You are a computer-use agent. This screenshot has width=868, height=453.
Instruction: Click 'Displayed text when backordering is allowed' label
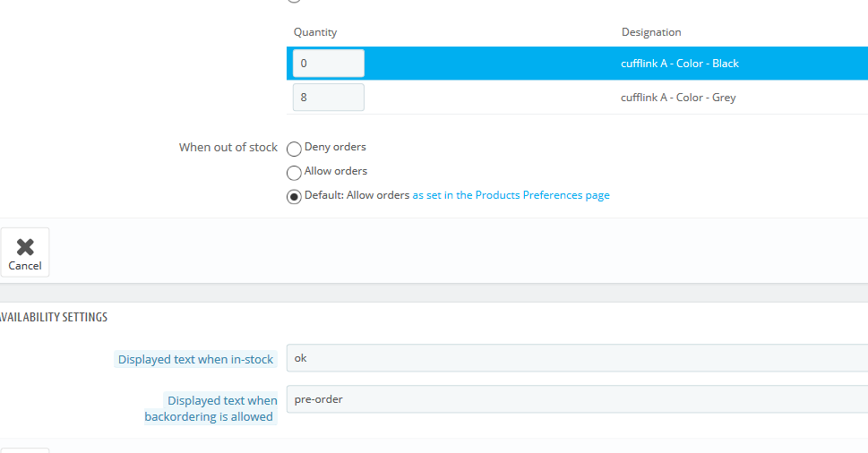(211, 408)
